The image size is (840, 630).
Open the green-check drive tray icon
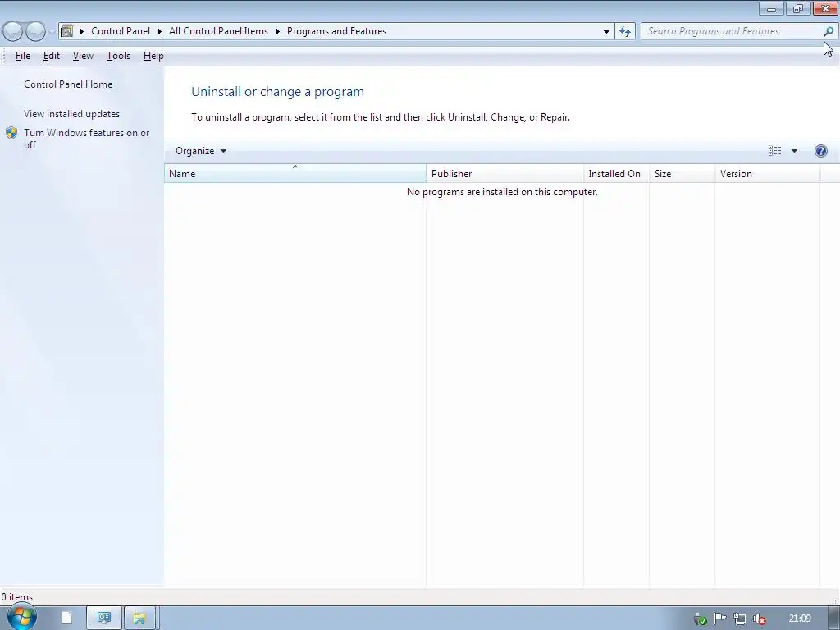coord(701,619)
